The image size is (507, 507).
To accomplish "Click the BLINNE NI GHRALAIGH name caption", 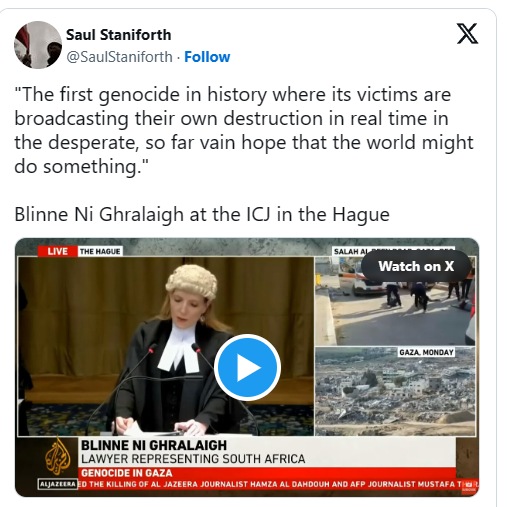I will [x=154, y=445].
